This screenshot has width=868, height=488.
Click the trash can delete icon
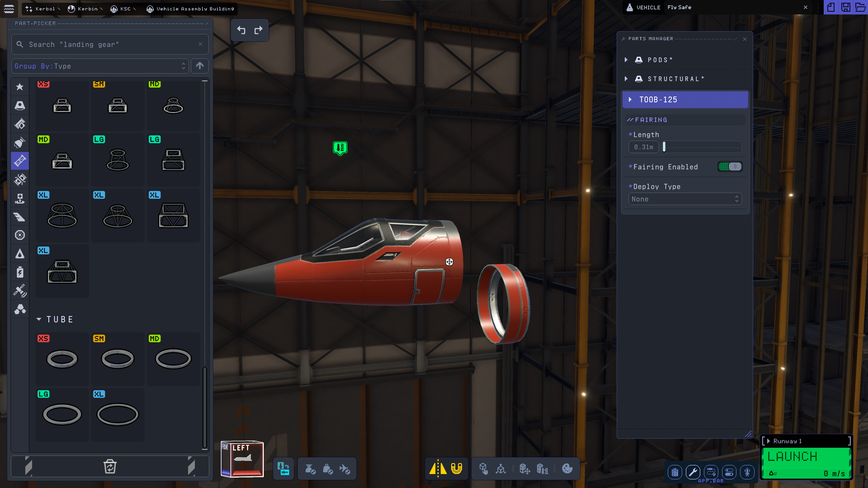pos(110,467)
